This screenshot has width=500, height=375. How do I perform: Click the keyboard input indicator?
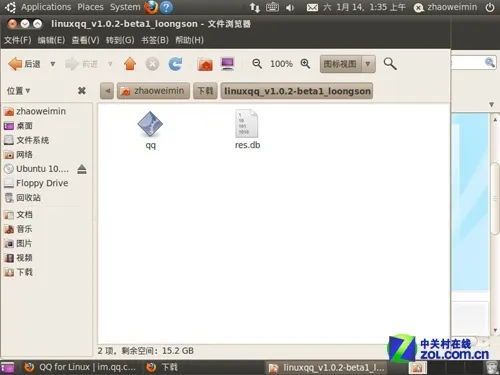click(272, 7)
